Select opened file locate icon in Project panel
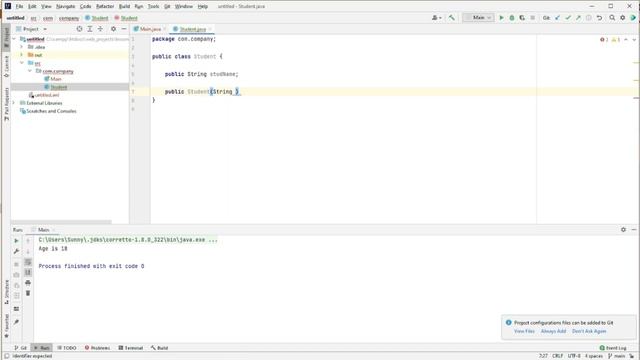Screen dimensions: 640x360 tap(79, 29)
